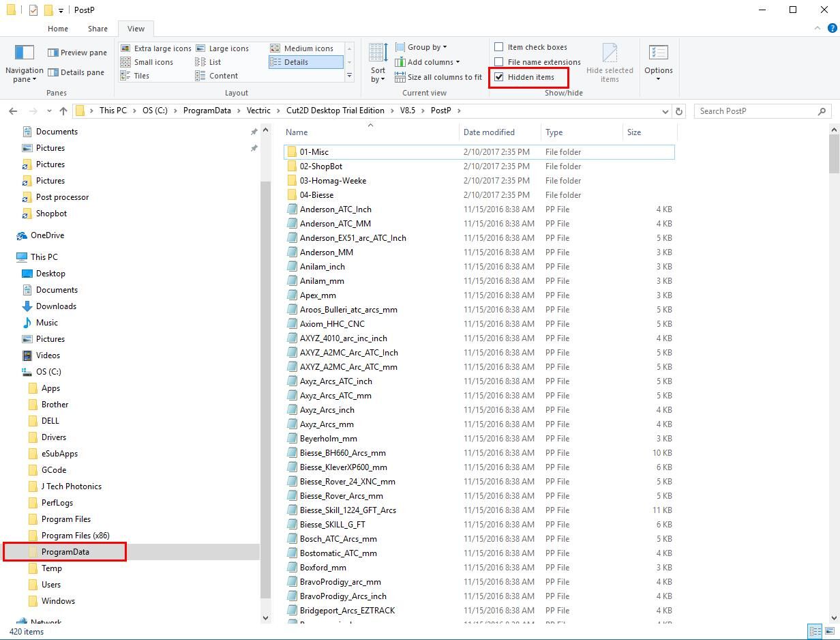Open the Options icon in ribbon
This screenshot has width=840, height=640.
coord(658,54)
